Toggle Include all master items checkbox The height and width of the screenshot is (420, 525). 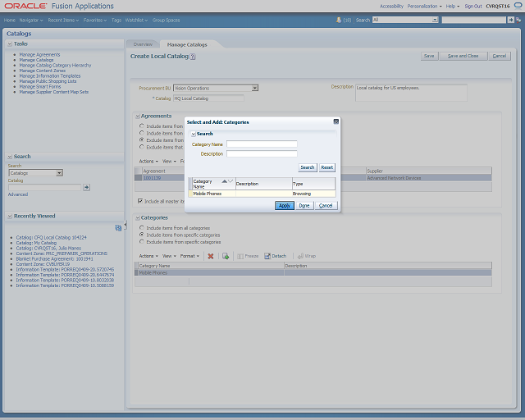pyautogui.click(x=140, y=201)
